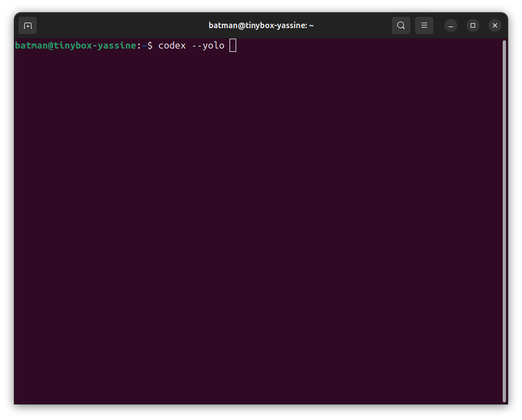Minimize the terminal window

click(451, 25)
